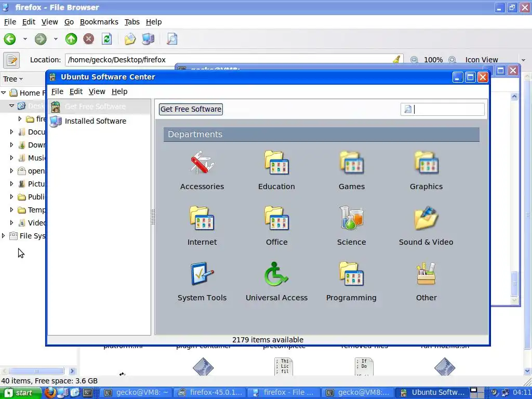Open the Computer toolbar icon
Viewport: 532px width, 399px height.
point(148,39)
